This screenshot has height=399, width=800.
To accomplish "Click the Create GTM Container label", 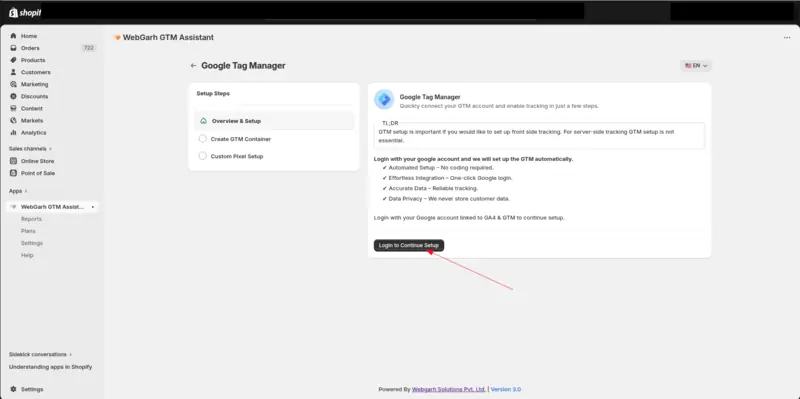I will pyautogui.click(x=241, y=139).
